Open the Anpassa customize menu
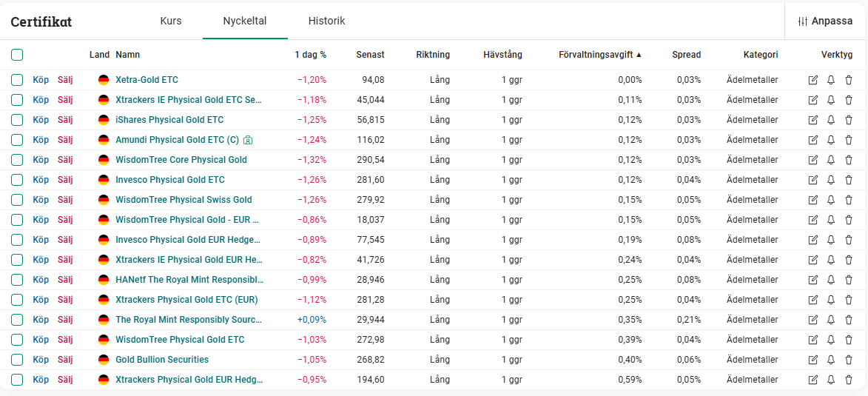The image size is (868, 396). click(826, 21)
